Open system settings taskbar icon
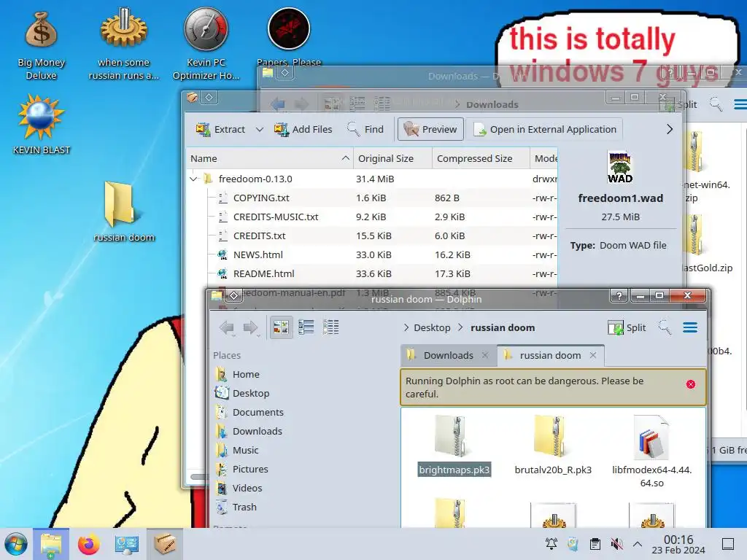The width and height of the screenshot is (747, 560). [x=127, y=544]
